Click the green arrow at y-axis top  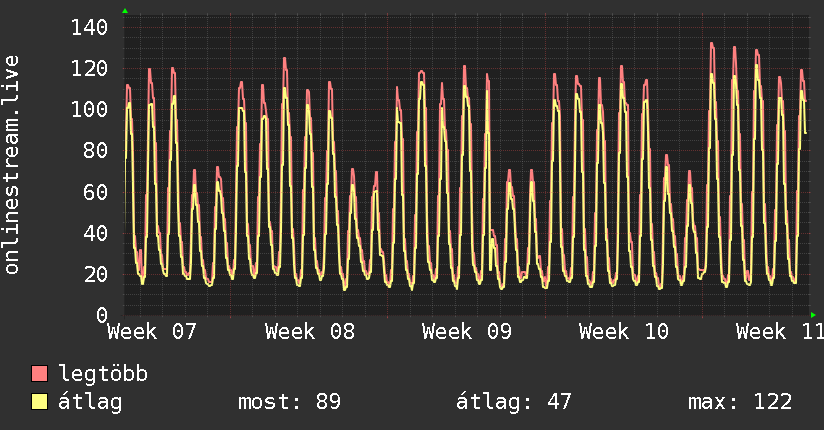point(125,11)
